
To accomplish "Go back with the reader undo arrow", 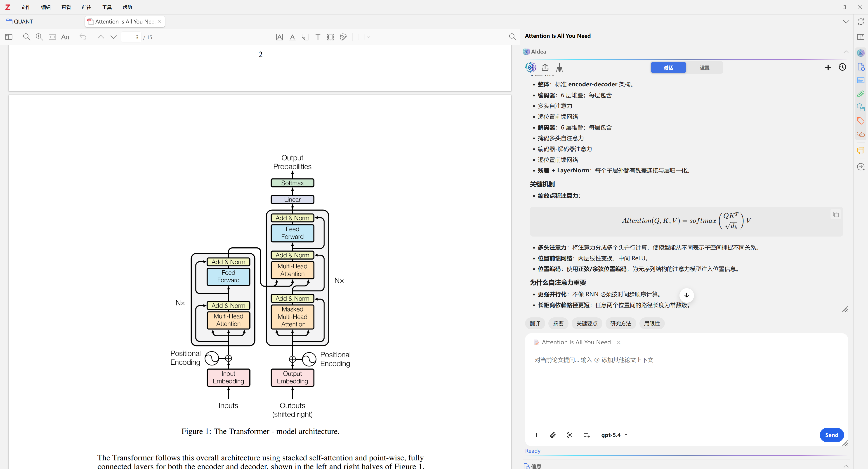I will [x=83, y=37].
